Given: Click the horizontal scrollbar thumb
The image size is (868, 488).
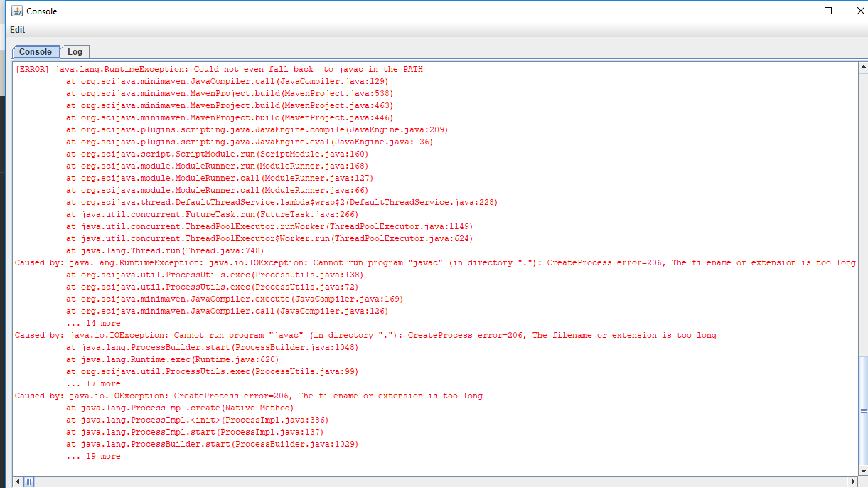Looking at the screenshot, I should pyautogui.click(x=28, y=482).
